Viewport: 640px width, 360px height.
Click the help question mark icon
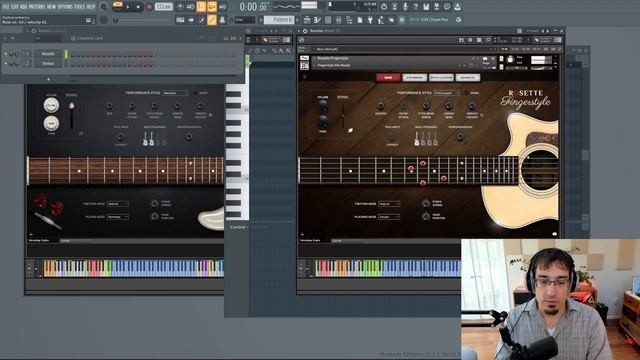point(416,7)
